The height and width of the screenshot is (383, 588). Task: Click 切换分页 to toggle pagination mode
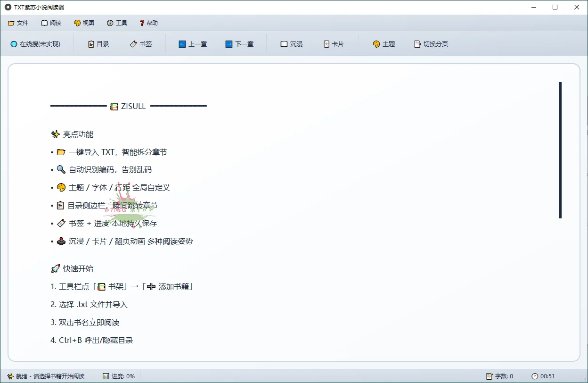(x=430, y=43)
